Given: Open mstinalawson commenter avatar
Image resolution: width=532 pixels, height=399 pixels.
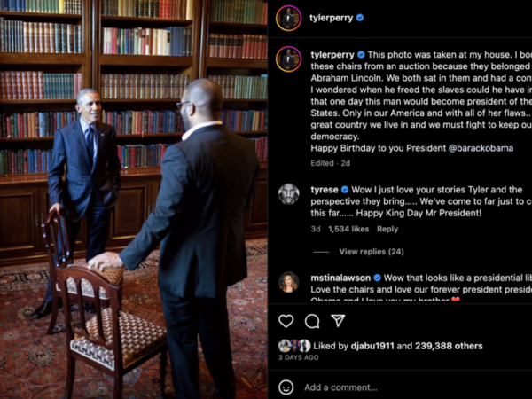Looking at the screenshot, I should tap(289, 282).
